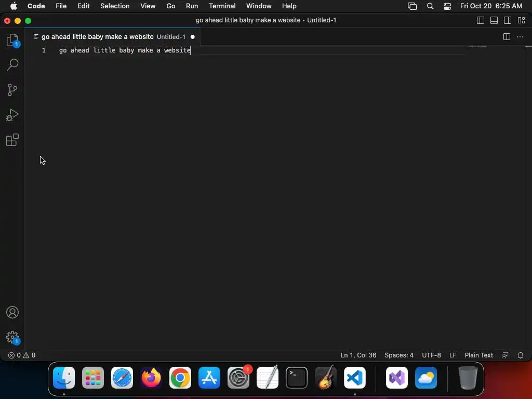Image resolution: width=532 pixels, height=399 pixels.
Task: Open Control Center in menu bar
Action: click(x=447, y=6)
